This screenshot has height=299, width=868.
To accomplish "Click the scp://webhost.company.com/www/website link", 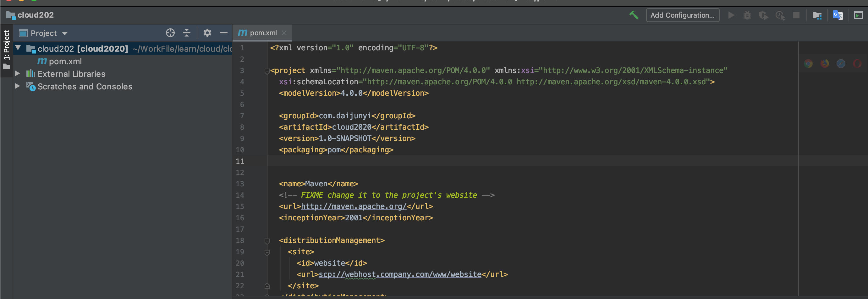I will click(x=400, y=274).
